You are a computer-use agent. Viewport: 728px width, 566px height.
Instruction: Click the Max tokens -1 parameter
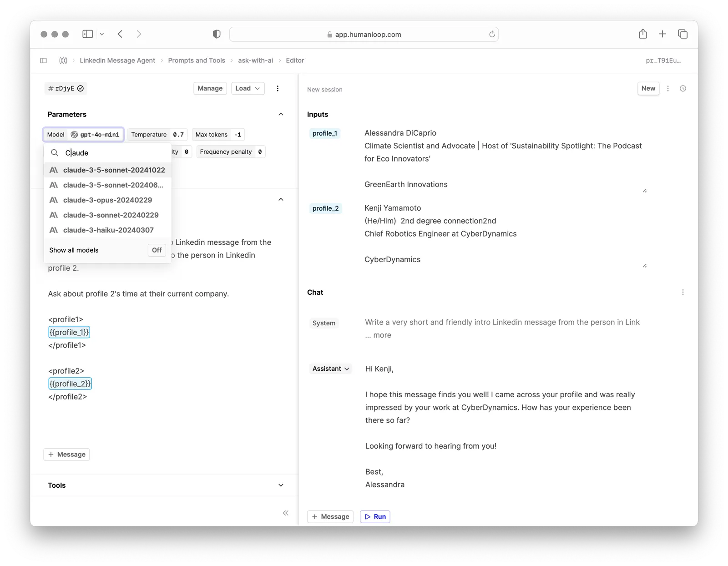[x=218, y=135]
